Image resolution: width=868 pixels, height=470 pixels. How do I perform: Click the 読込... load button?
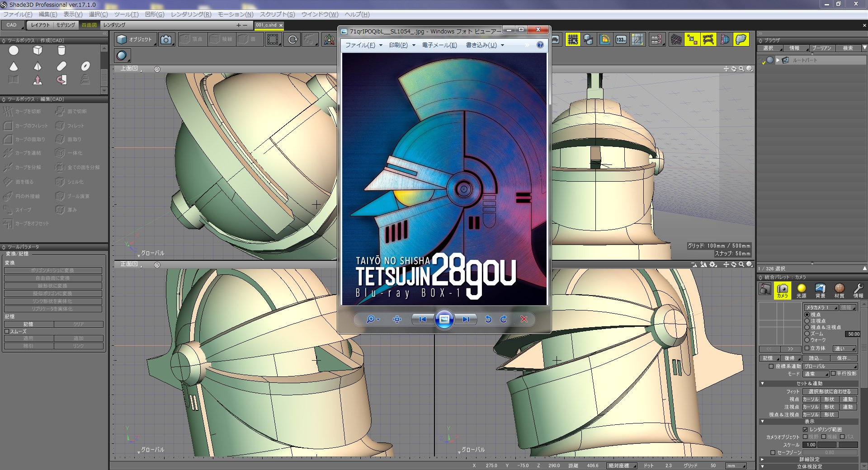point(816,358)
